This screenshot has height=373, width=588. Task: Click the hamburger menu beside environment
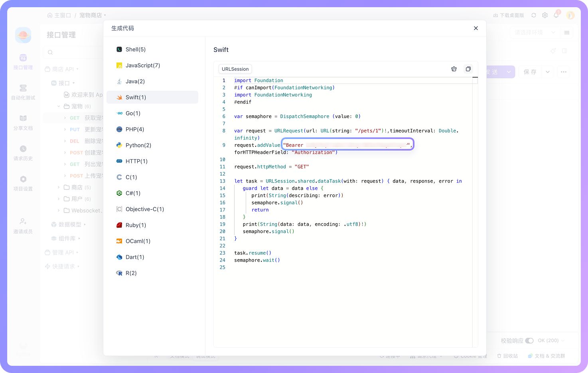(567, 32)
